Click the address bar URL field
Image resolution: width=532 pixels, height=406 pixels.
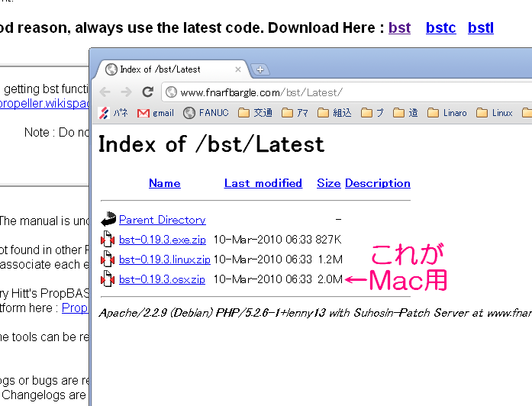pos(343,92)
